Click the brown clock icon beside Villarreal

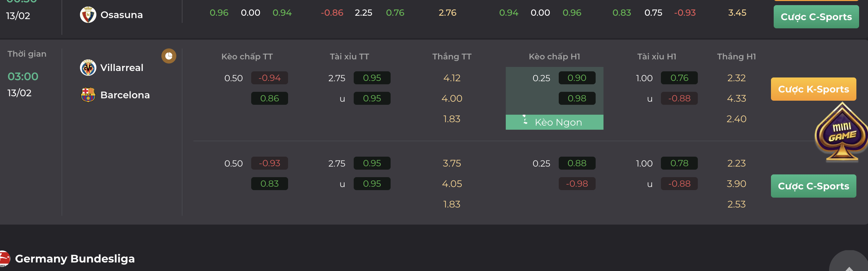169,56
